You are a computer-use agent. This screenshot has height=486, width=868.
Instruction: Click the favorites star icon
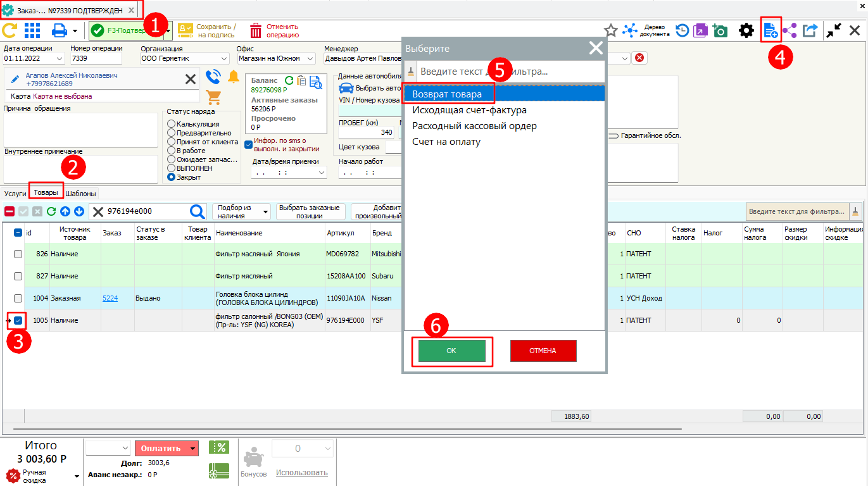pos(610,30)
